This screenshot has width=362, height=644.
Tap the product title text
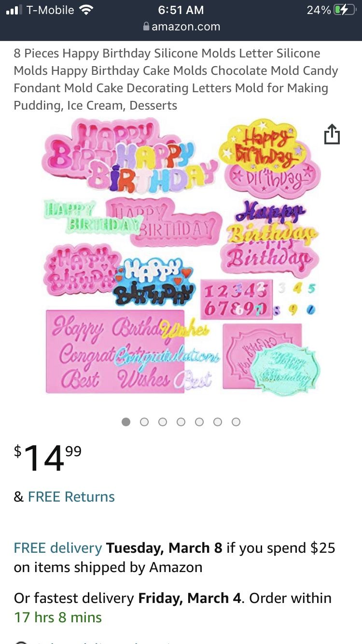click(176, 79)
